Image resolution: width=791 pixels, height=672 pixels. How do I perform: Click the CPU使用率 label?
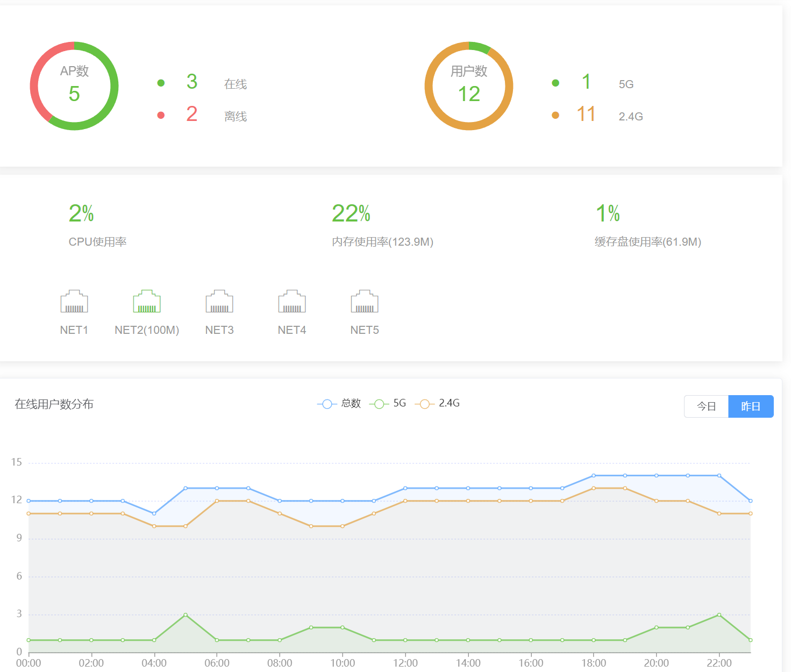(97, 242)
